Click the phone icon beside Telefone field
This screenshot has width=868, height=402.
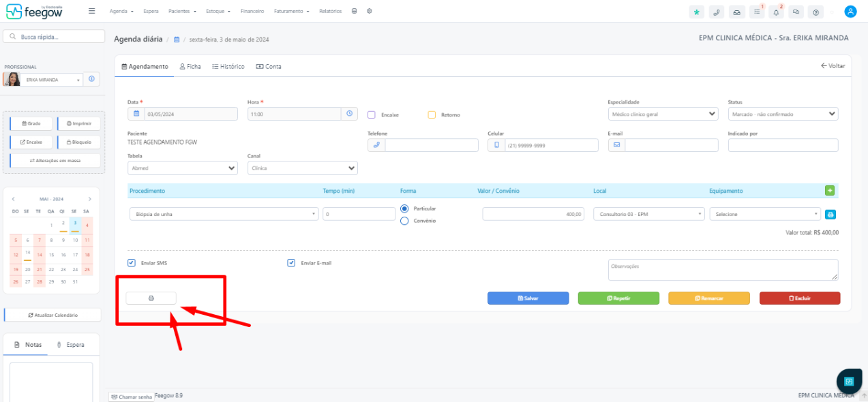pyautogui.click(x=376, y=145)
